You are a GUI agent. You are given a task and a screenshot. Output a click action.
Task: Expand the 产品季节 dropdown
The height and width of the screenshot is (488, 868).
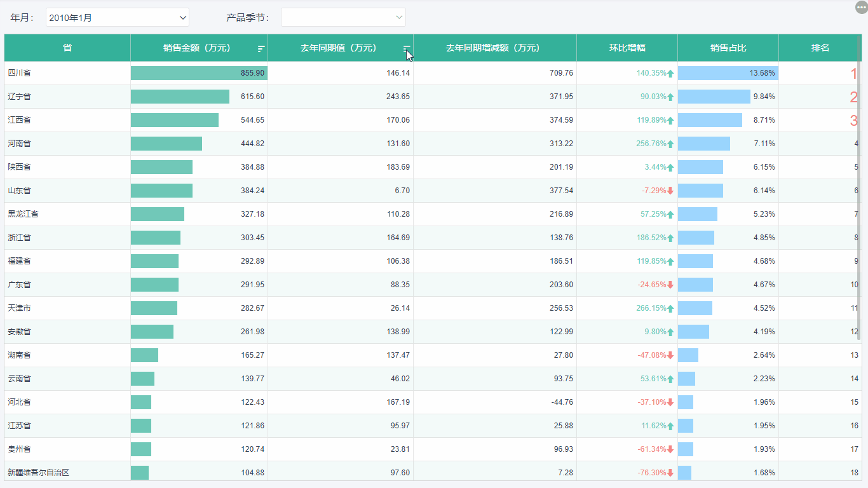pyautogui.click(x=343, y=18)
